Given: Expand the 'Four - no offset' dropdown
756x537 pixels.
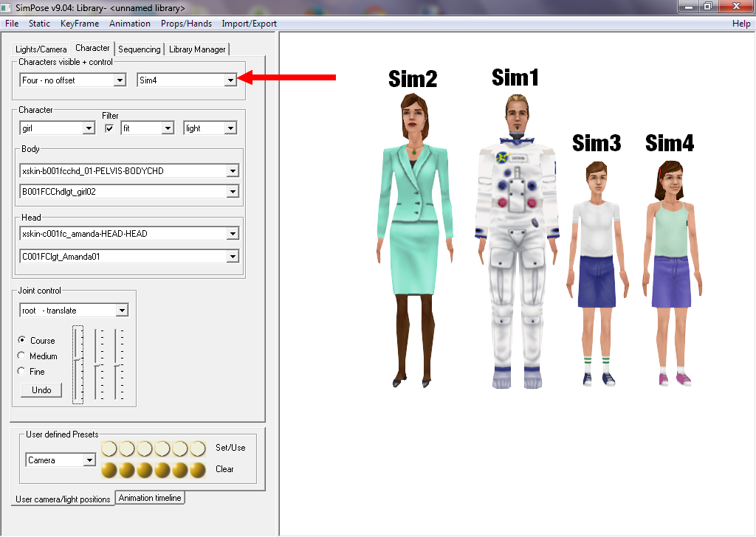Looking at the screenshot, I should [x=120, y=80].
